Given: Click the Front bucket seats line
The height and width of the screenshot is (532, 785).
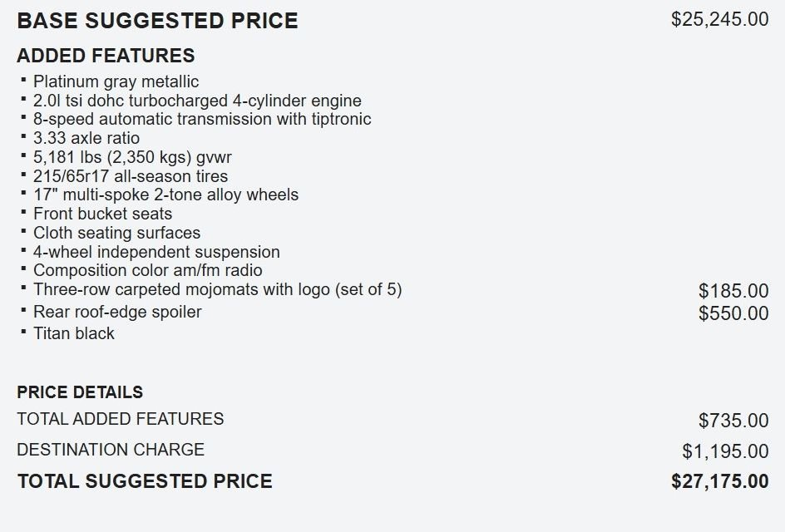Looking at the screenshot, I should point(102,214).
